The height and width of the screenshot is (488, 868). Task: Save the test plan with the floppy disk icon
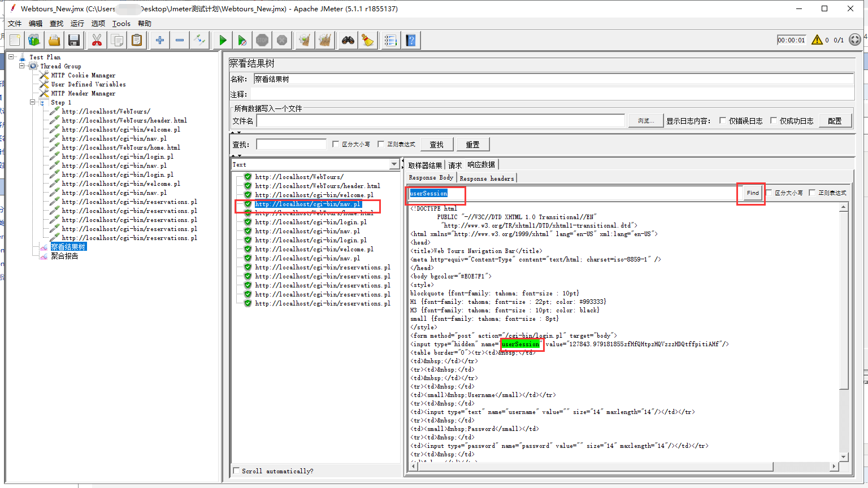point(74,40)
